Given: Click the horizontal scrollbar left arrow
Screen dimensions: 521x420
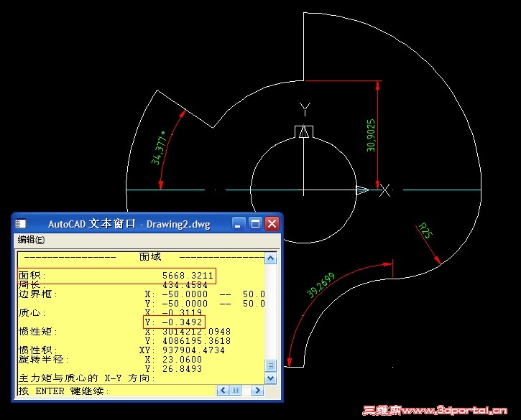Looking at the screenshot, I should (x=222, y=390).
